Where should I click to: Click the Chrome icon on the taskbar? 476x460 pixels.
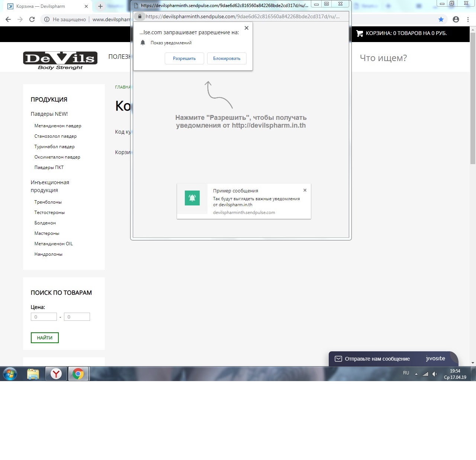78,374
